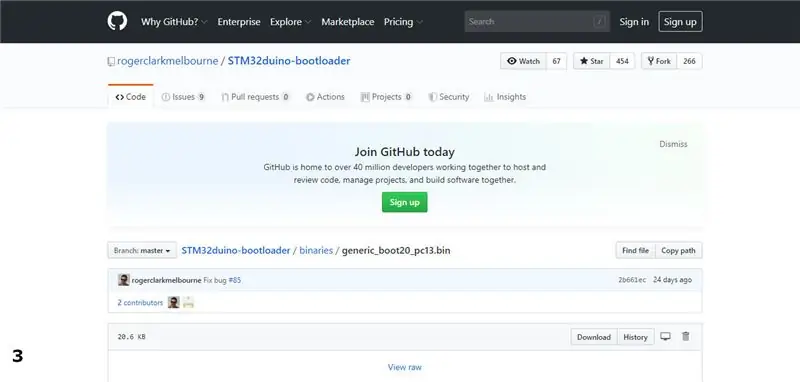Open the View raw link

[x=405, y=367]
